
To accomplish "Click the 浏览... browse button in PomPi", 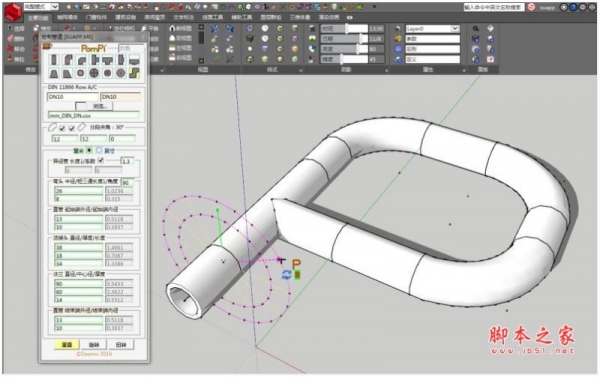I will (100, 106).
